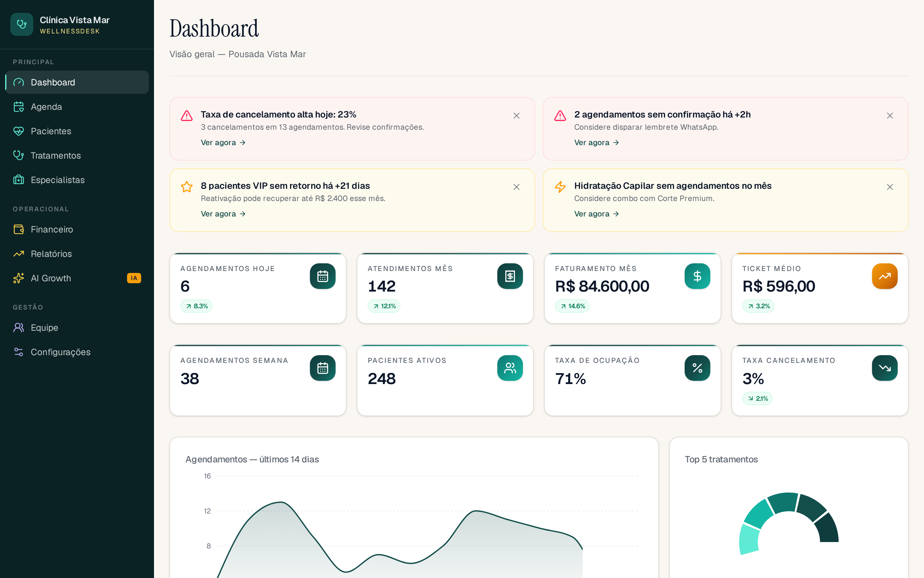The height and width of the screenshot is (578, 924).
Task: Click the Dashboard page heading
Action: tap(214, 28)
